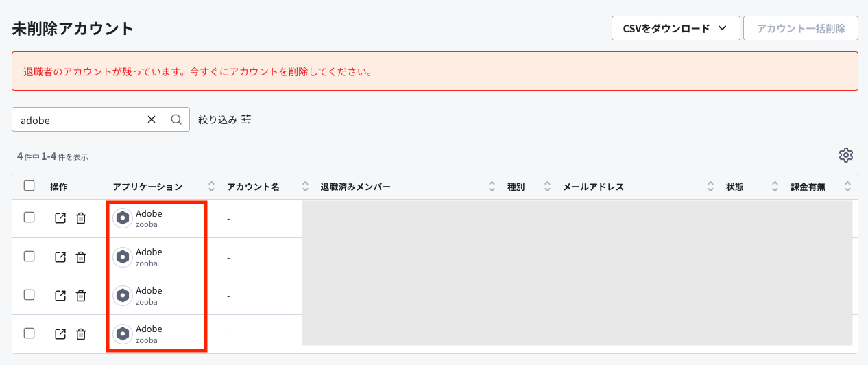Sort by the 種別 column arrows

(547, 187)
